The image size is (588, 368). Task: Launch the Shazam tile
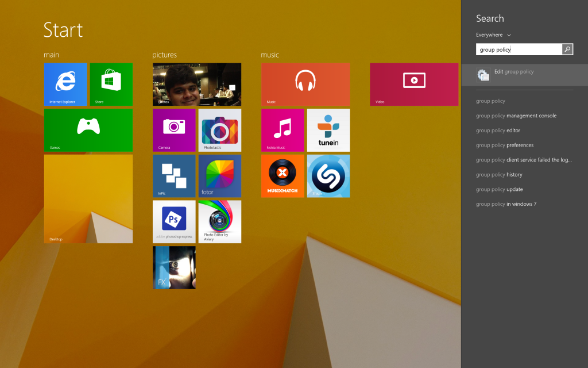(x=328, y=176)
